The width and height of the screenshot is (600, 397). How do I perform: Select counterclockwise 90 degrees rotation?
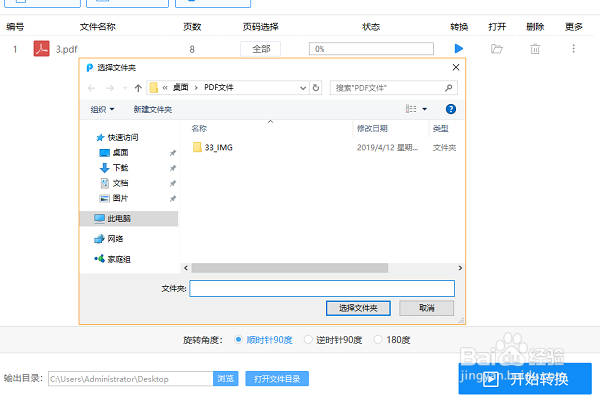[308, 340]
